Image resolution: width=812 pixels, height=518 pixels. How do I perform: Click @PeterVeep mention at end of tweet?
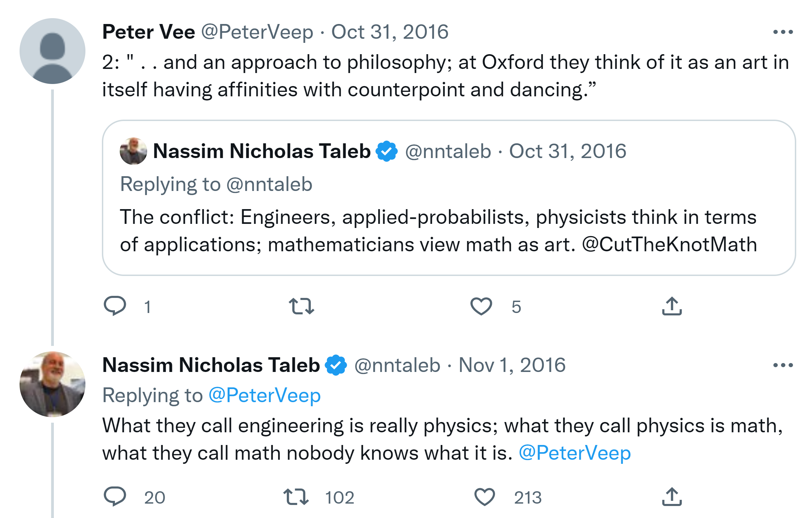pyautogui.click(x=575, y=453)
